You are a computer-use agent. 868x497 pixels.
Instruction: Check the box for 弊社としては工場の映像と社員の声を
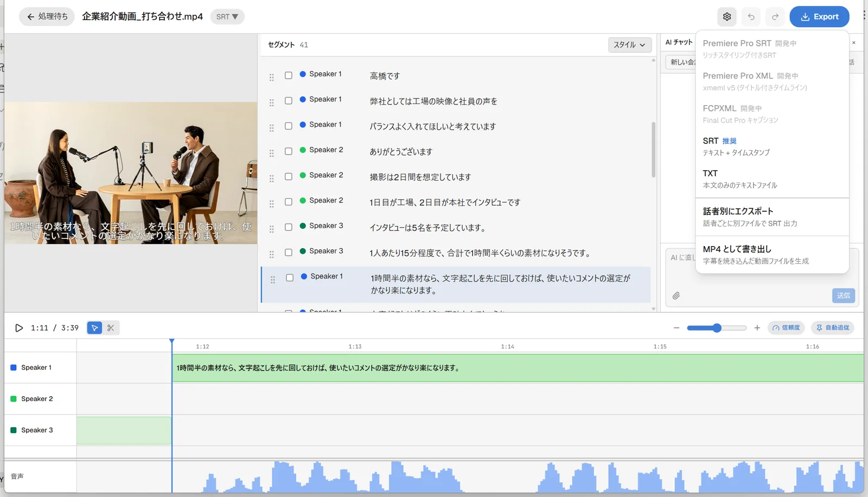click(289, 101)
